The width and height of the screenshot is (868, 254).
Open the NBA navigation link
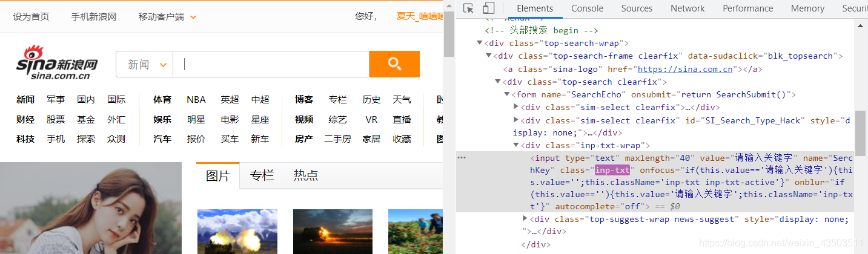(x=196, y=100)
